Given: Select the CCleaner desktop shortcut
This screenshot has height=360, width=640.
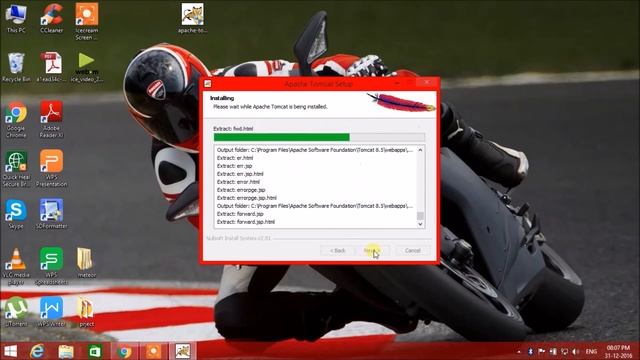Looking at the screenshot, I should [x=51, y=18].
